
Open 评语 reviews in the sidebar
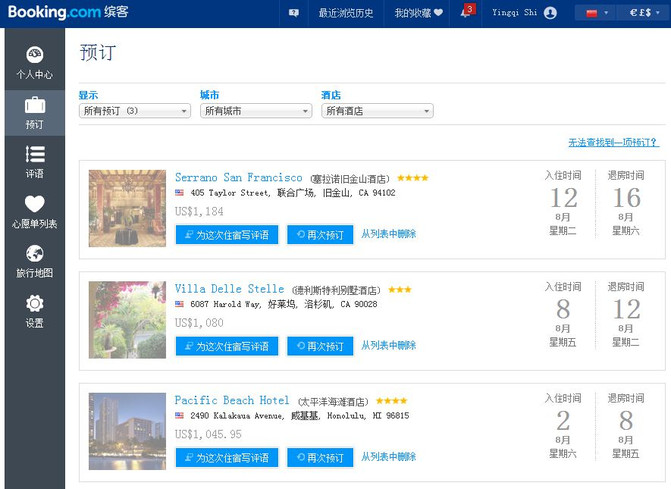(x=35, y=162)
